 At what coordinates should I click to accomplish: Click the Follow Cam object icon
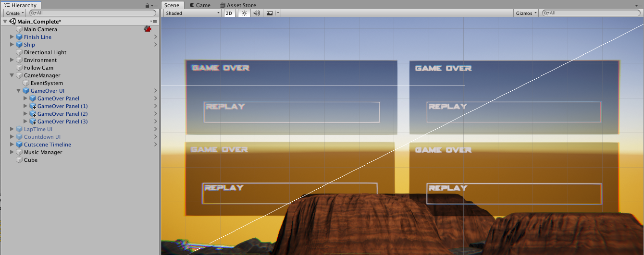click(19, 68)
